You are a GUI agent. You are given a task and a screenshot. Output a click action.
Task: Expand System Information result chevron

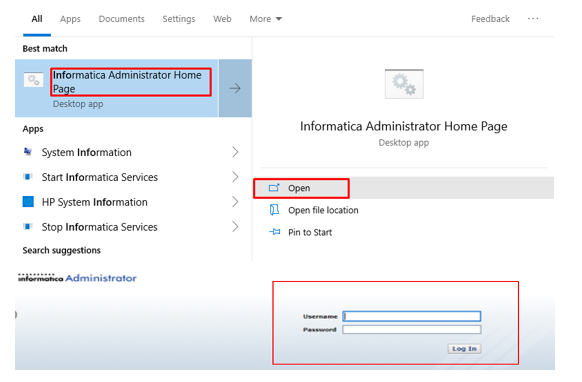[x=235, y=152]
